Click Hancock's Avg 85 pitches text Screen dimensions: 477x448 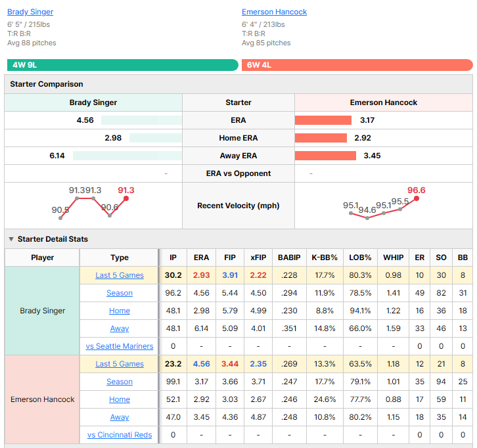click(266, 43)
